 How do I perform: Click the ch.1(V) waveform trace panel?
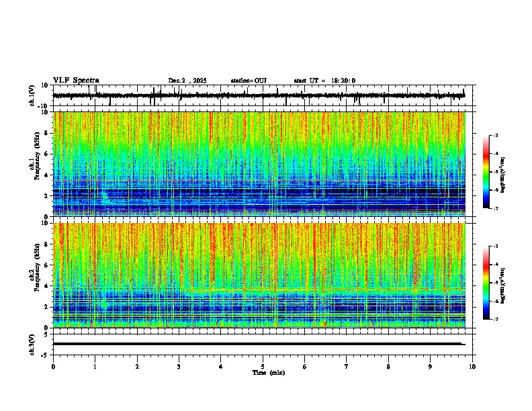[x=264, y=95]
